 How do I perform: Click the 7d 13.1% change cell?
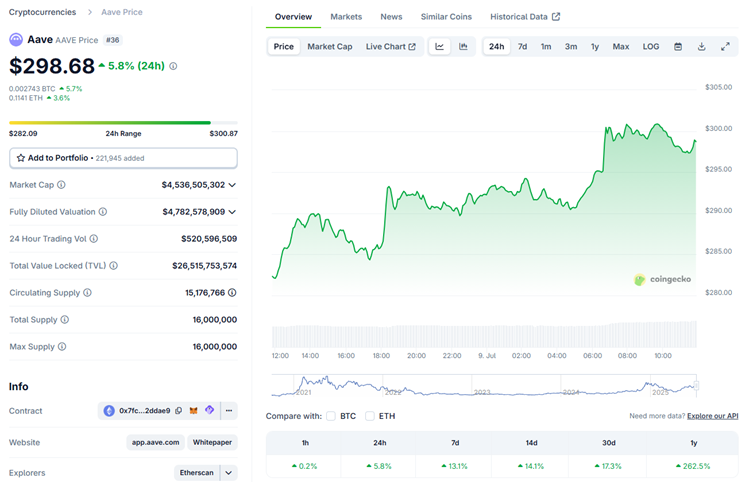[455, 466]
